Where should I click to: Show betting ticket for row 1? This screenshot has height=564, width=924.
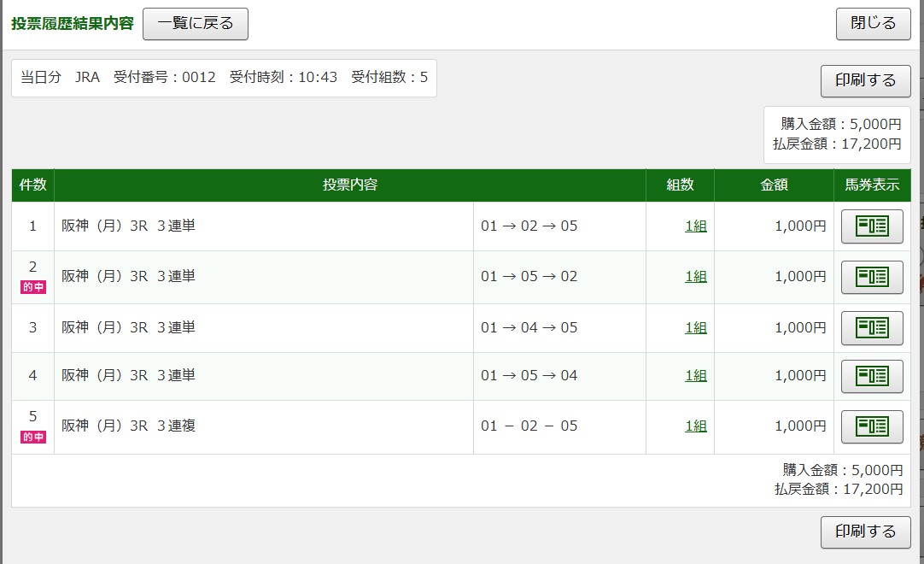coord(872,226)
